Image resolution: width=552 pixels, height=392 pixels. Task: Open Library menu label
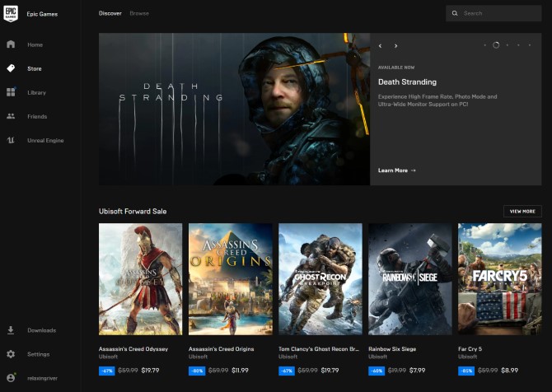point(37,92)
